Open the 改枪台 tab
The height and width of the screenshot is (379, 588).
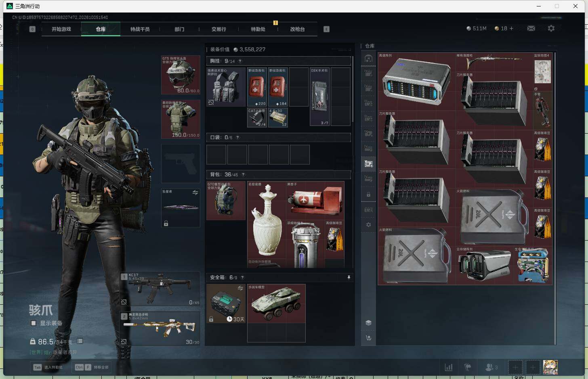click(297, 29)
